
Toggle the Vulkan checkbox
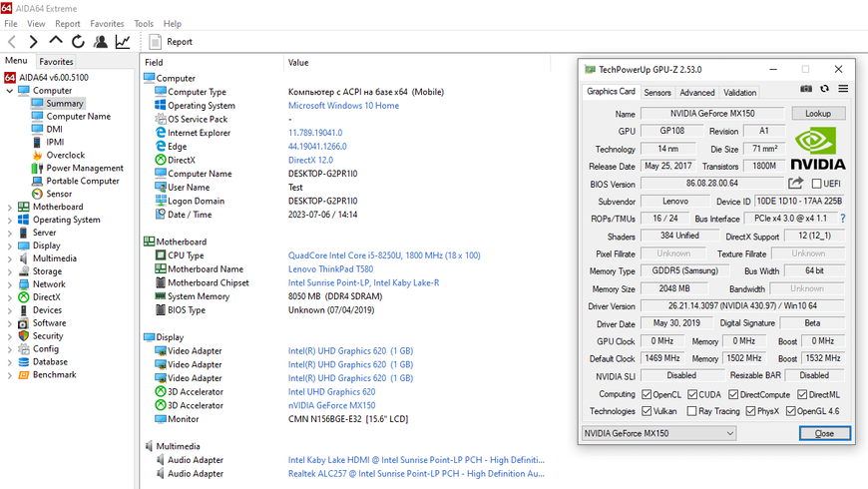pyautogui.click(x=647, y=411)
